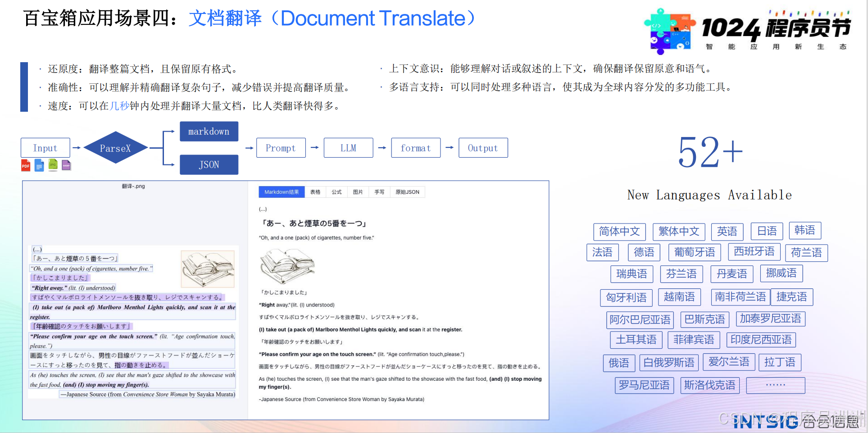Screen dimensions: 868x433
Task: Select the JSON output box
Action: pyautogui.click(x=209, y=164)
